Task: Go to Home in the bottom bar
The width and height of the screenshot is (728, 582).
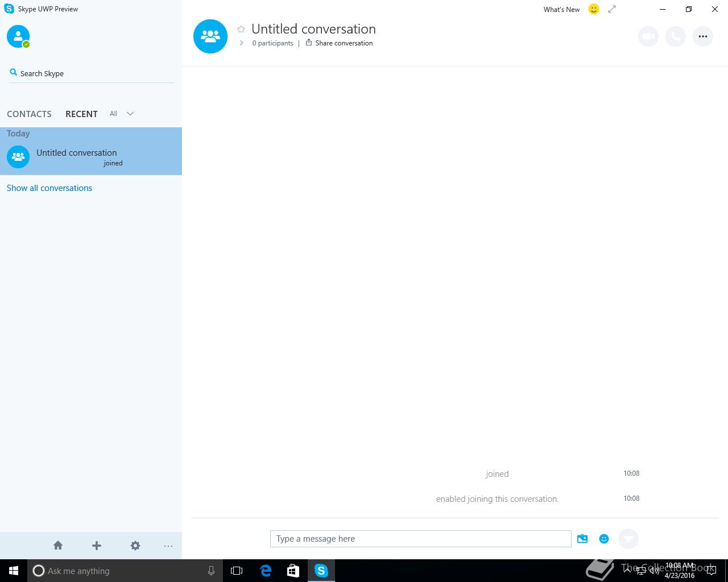Action: [x=58, y=546]
